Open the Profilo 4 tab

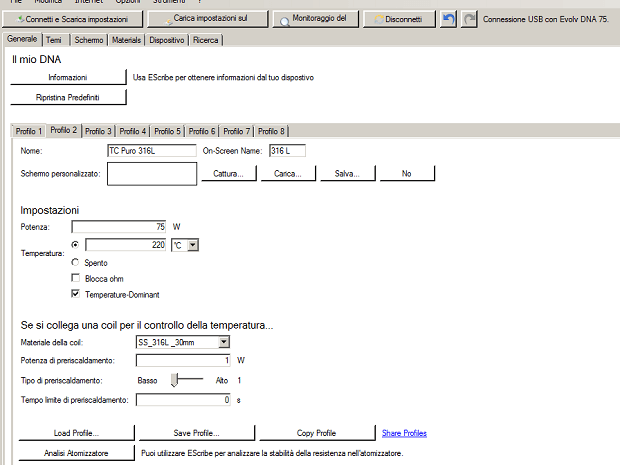(x=132, y=131)
